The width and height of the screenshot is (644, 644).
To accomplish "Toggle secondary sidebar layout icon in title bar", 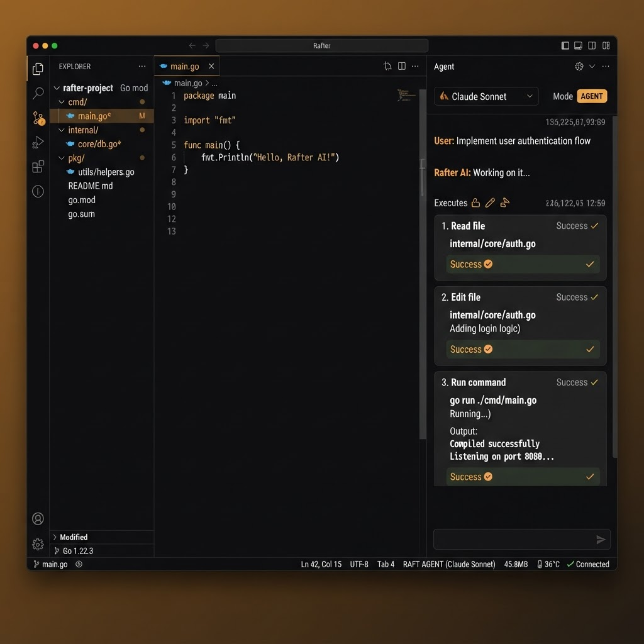I will [592, 45].
